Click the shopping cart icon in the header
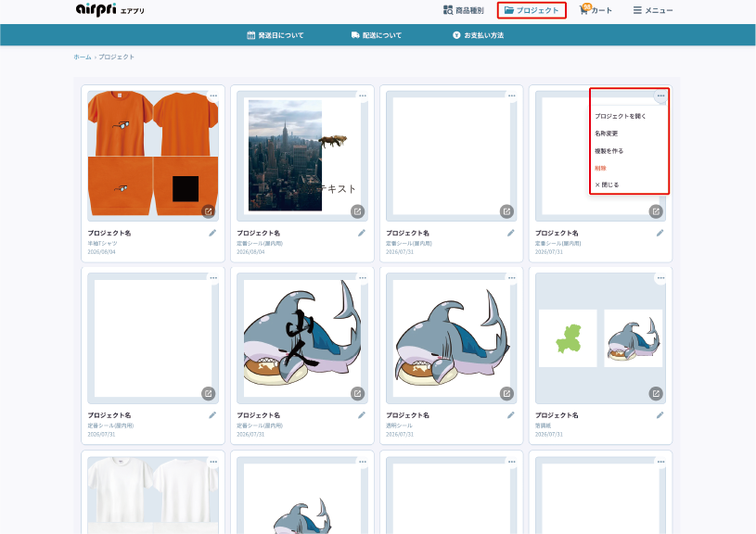The height and width of the screenshot is (534, 756). click(583, 10)
